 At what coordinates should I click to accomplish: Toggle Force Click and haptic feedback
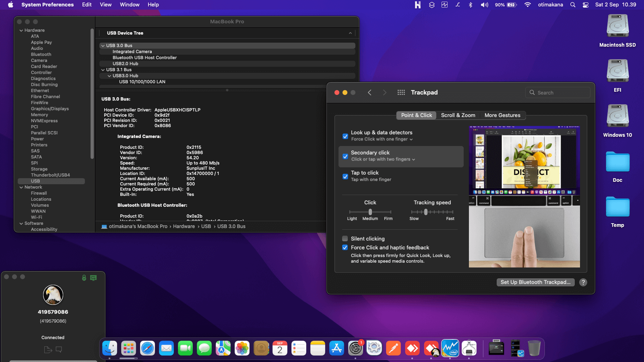pyautogui.click(x=345, y=247)
